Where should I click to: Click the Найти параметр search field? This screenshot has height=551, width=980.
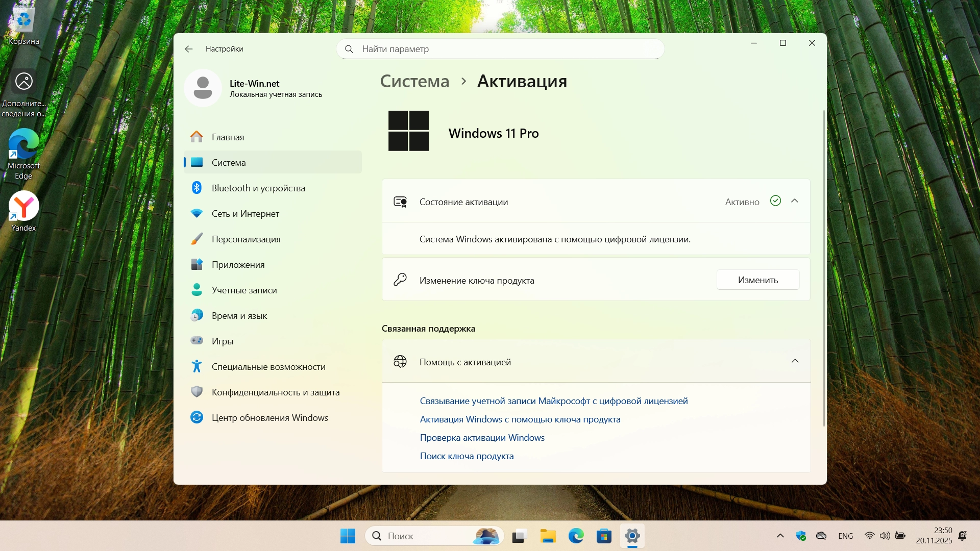pos(500,49)
